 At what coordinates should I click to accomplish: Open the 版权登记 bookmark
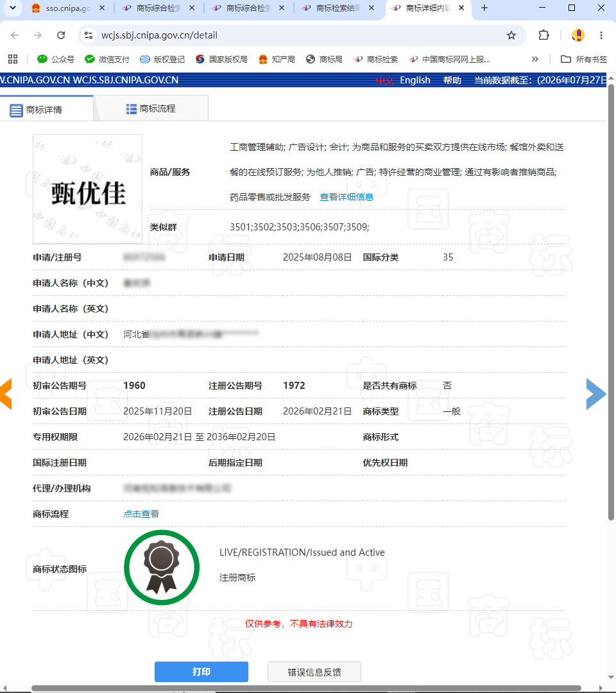pos(162,59)
